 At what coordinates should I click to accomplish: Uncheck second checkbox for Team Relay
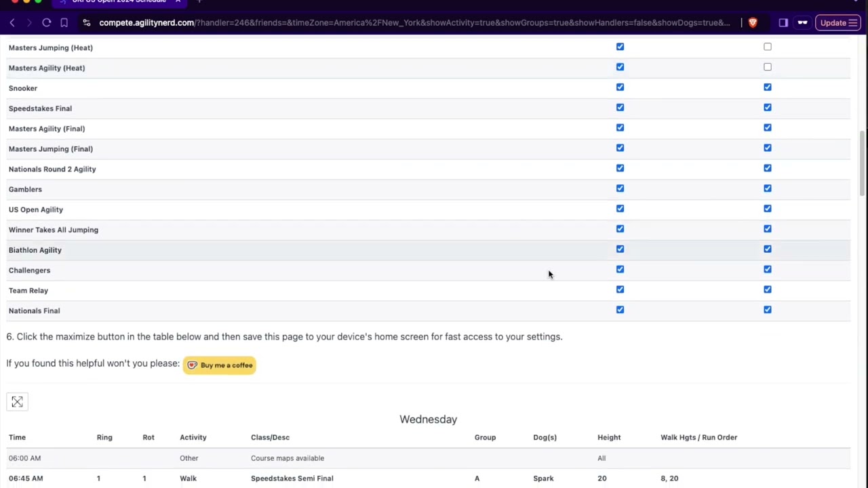point(768,289)
